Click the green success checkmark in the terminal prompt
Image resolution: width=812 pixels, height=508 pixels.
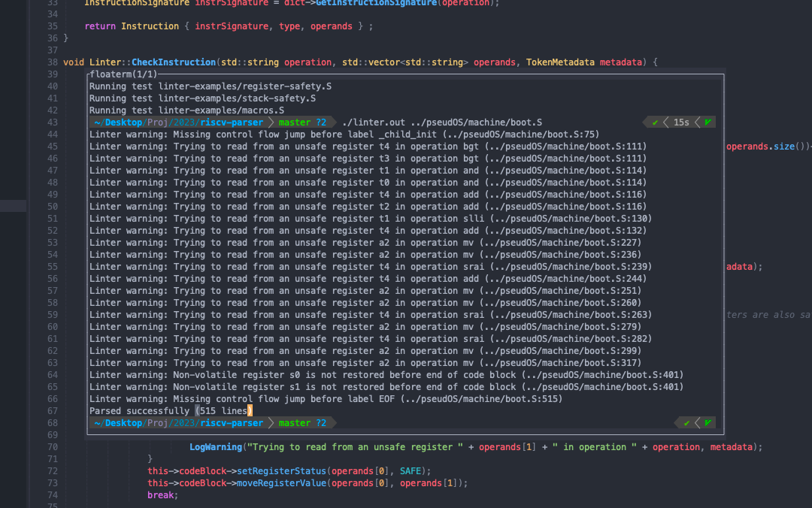pos(655,122)
